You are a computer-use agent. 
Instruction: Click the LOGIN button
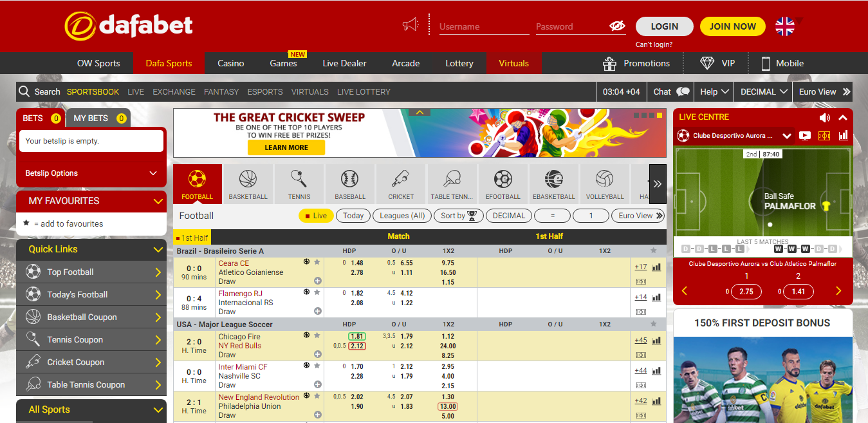[665, 26]
